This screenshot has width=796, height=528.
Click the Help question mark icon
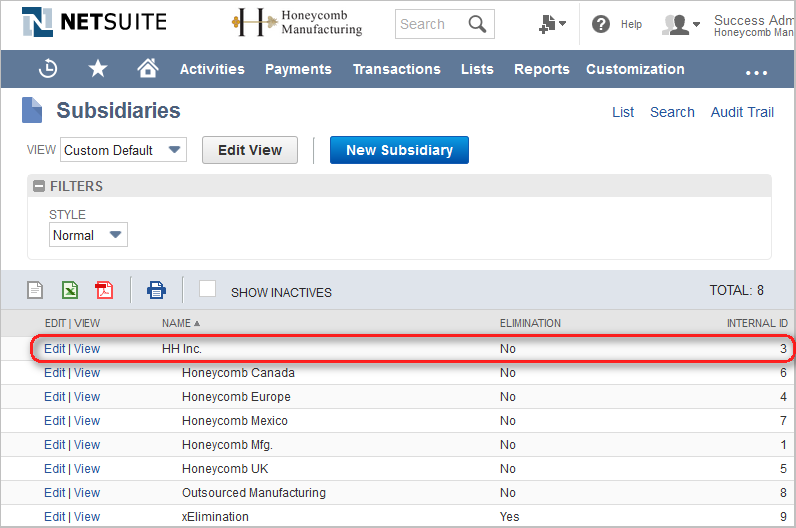pos(601,24)
